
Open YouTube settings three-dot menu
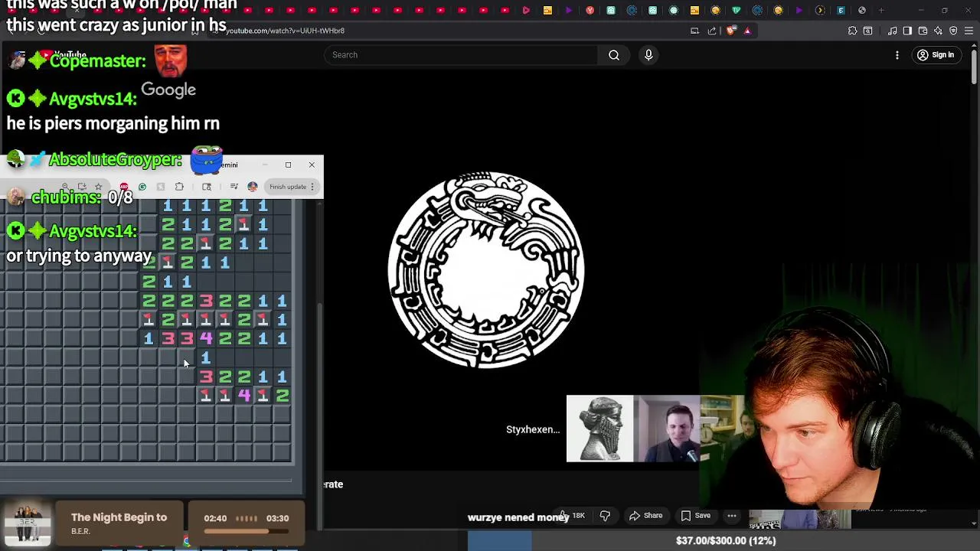point(897,55)
